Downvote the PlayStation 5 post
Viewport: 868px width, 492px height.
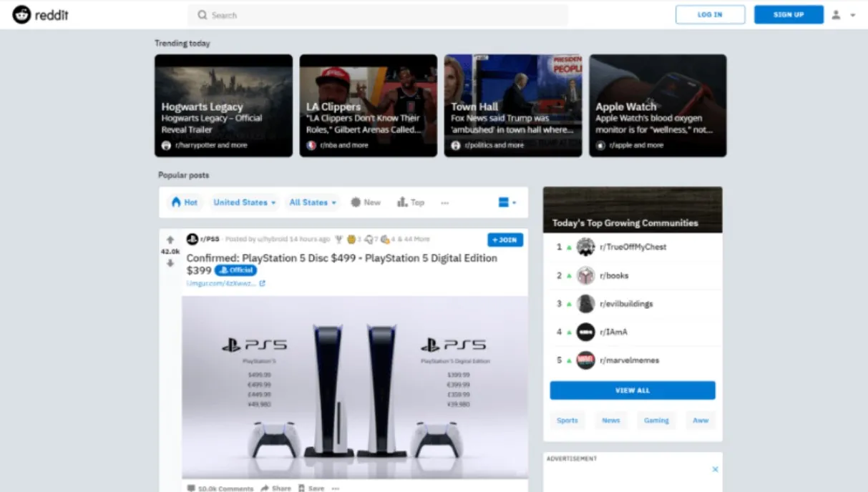tap(170, 263)
